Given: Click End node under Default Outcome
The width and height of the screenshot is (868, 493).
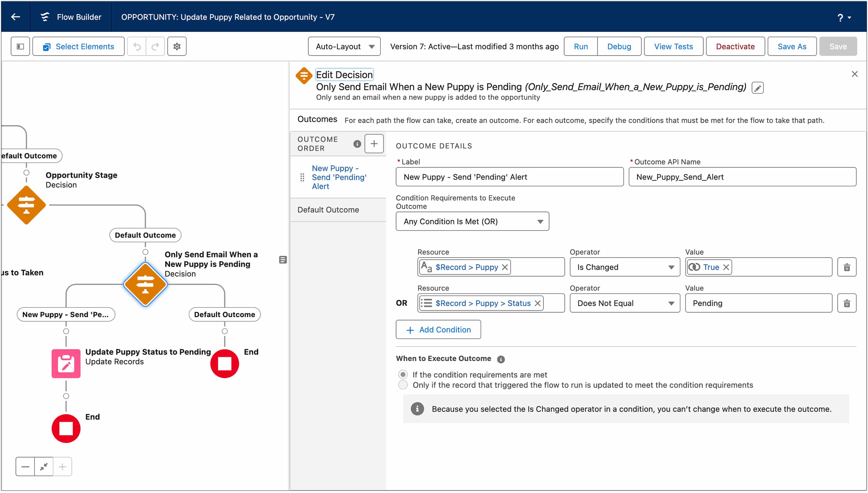Looking at the screenshot, I should point(224,364).
